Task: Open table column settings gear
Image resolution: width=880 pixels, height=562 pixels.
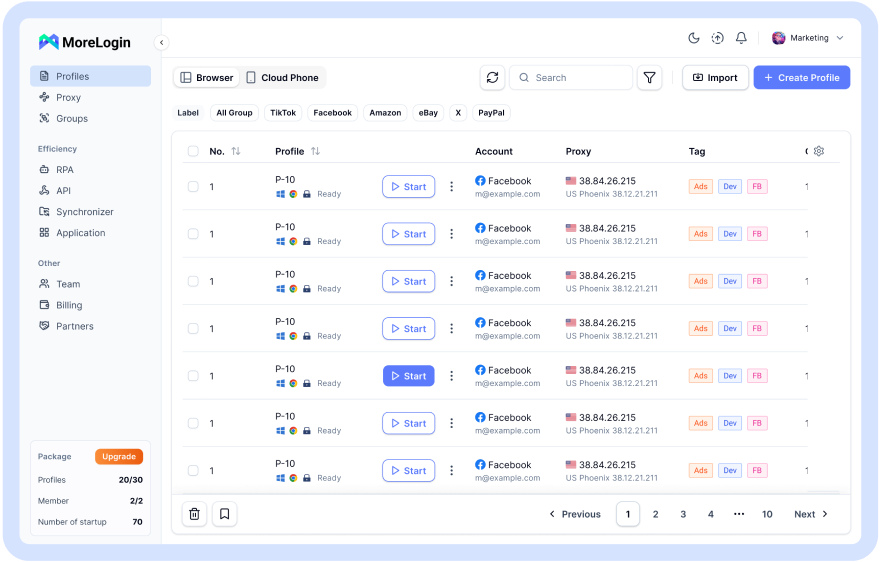Action: [x=819, y=151]
